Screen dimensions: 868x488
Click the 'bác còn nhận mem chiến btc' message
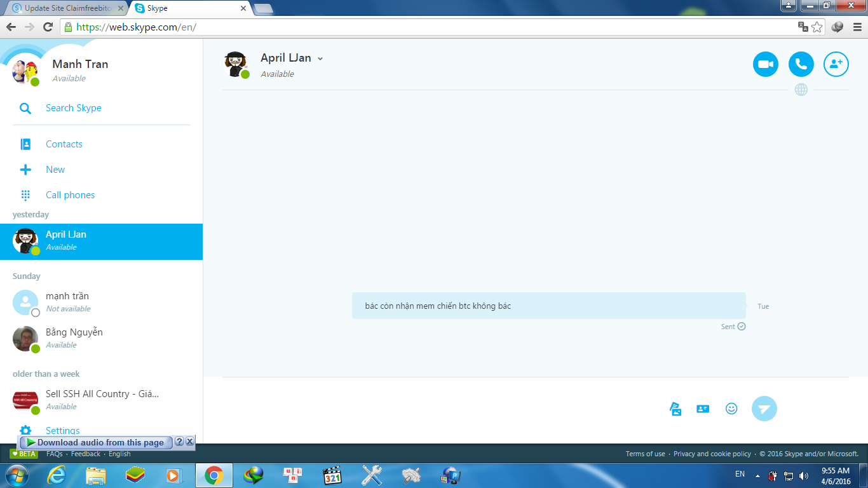549,306
